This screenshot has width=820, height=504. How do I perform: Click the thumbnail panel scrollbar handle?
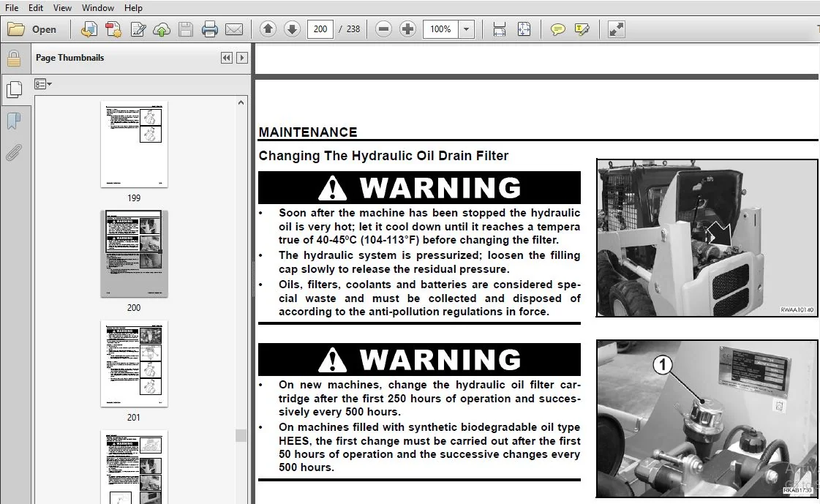click(241, 435)
